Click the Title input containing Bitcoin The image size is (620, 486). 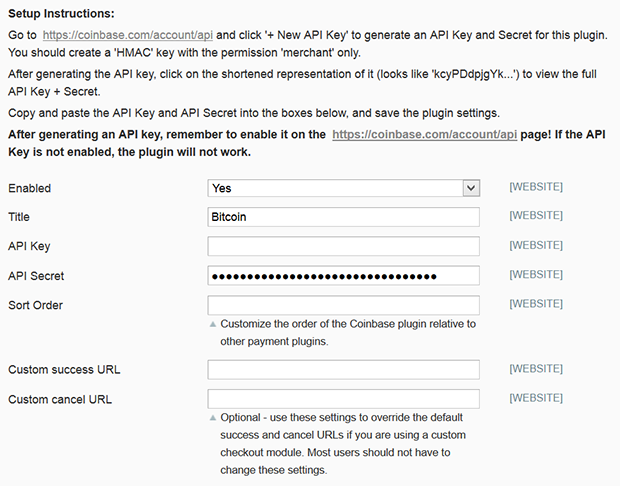pyautogui.click(x=344, y=217)
